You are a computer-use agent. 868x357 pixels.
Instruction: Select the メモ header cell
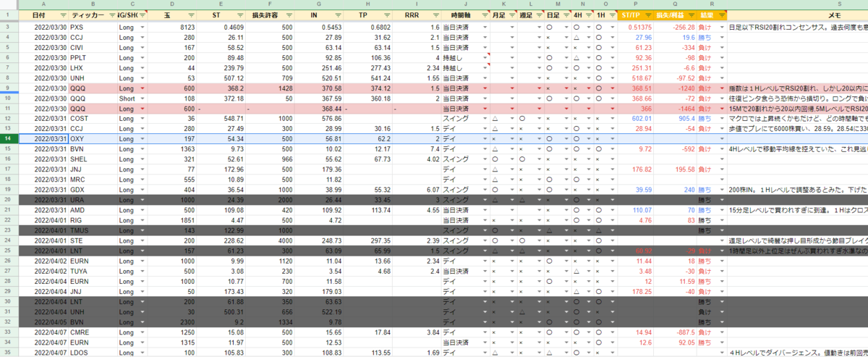point(799,15)
